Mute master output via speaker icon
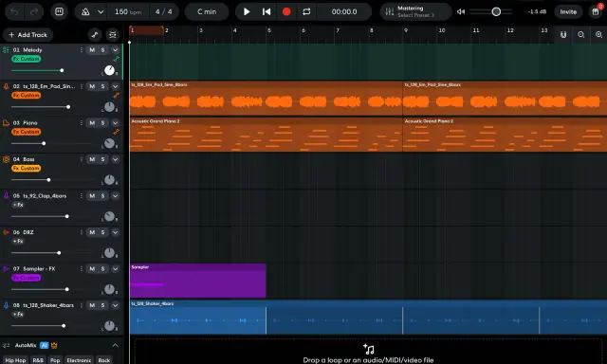The width and height of the screenshot is (607, 364). 461,11
